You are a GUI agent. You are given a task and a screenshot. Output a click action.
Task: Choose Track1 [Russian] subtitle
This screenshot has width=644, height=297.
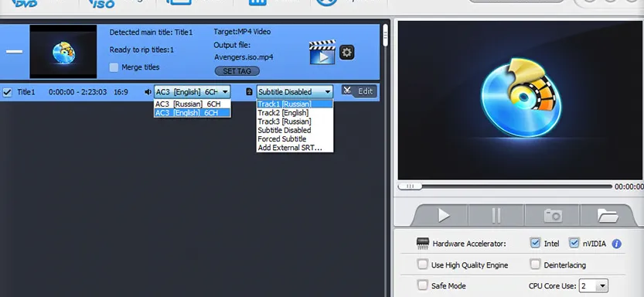295,104
